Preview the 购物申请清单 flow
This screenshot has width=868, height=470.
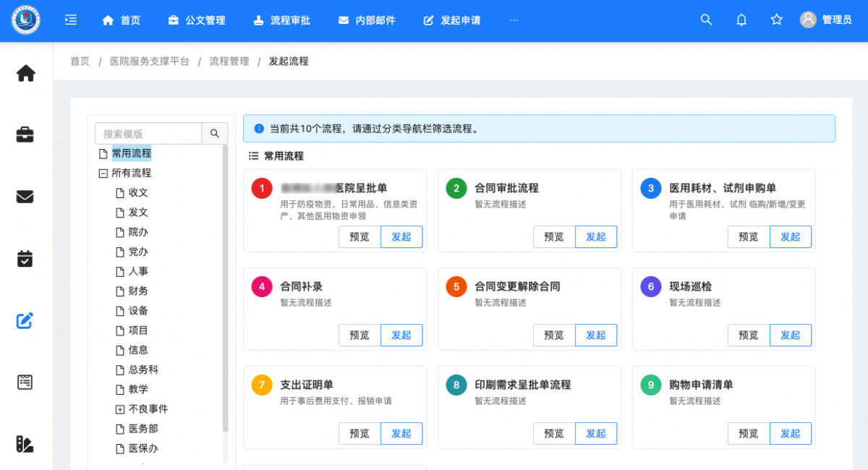coord(749,433)
